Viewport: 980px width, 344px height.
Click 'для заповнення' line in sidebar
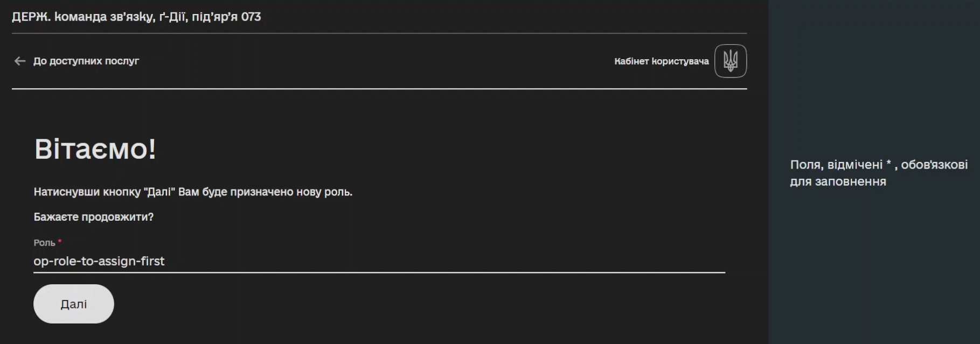[838, 182]
